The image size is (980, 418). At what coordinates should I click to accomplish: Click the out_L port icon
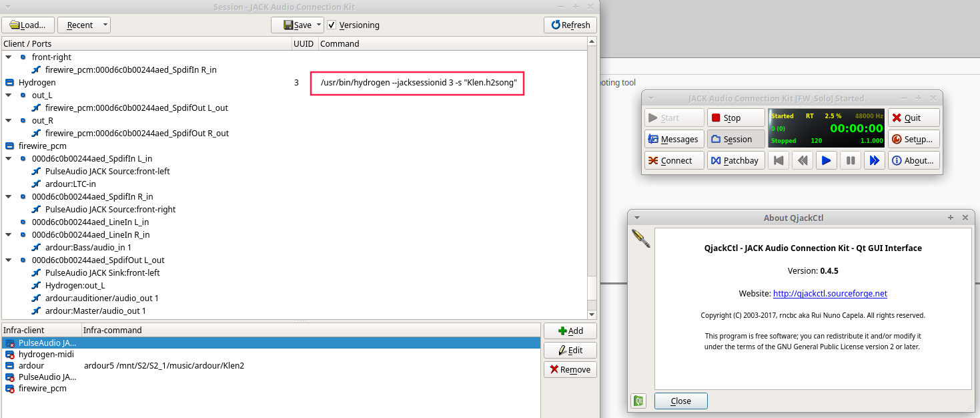[x=23, y=95]
